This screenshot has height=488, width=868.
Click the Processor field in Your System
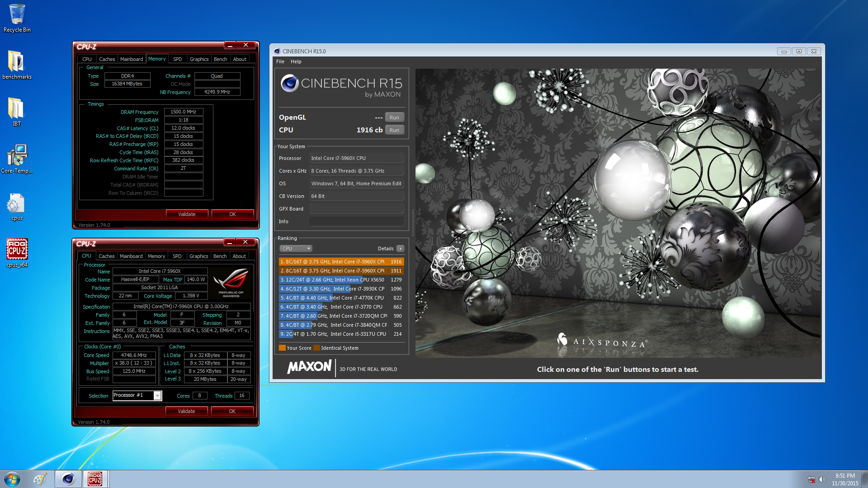(x=357, y=158)
